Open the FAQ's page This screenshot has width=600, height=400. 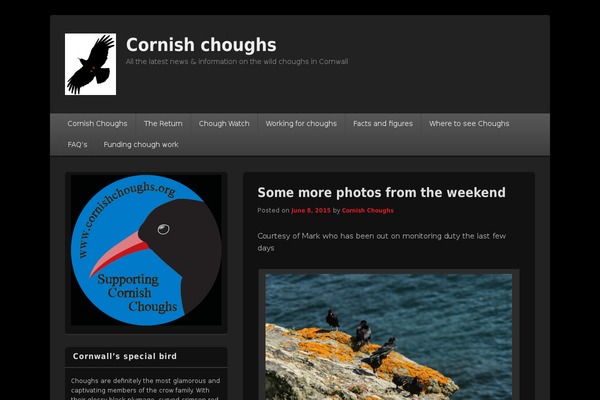[77, 145]
